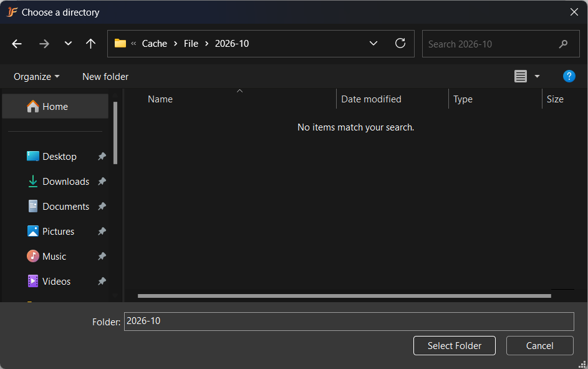Select 2026-10 breadcrumb segment
Viewport: 588px width, 369px height.
pyautogui.click(x=232, y=44)
